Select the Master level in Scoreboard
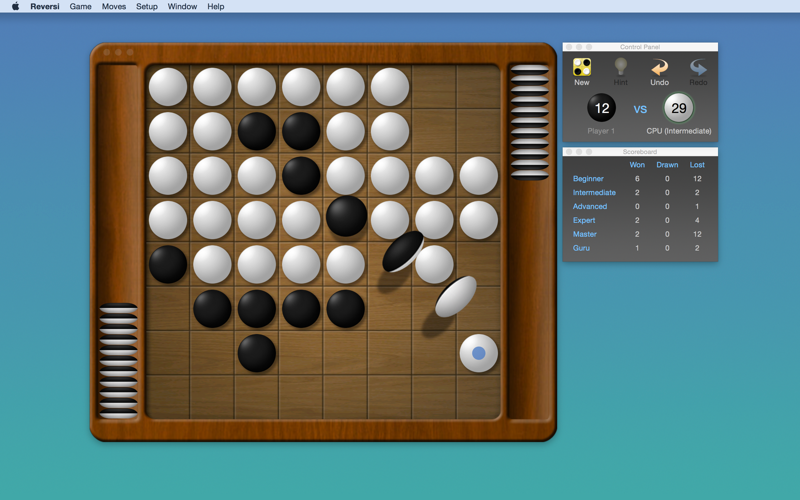 pos(585,234)
